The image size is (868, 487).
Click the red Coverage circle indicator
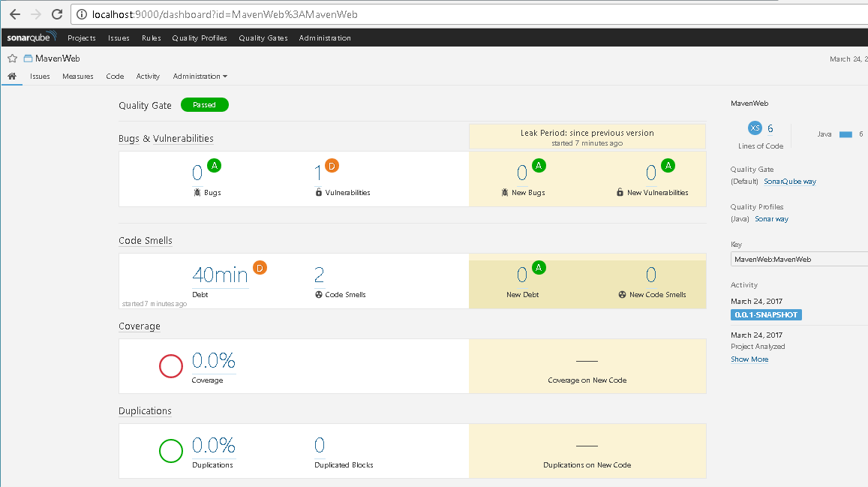pos(171,366)
